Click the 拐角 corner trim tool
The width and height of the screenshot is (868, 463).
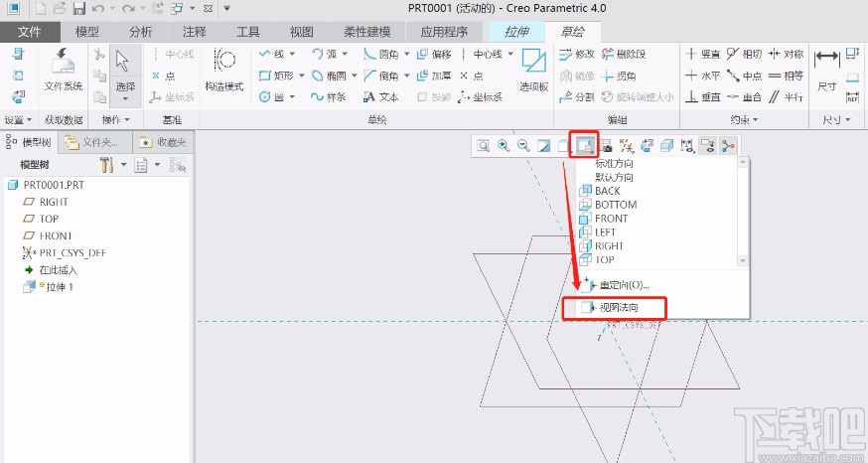click(619, 76)
